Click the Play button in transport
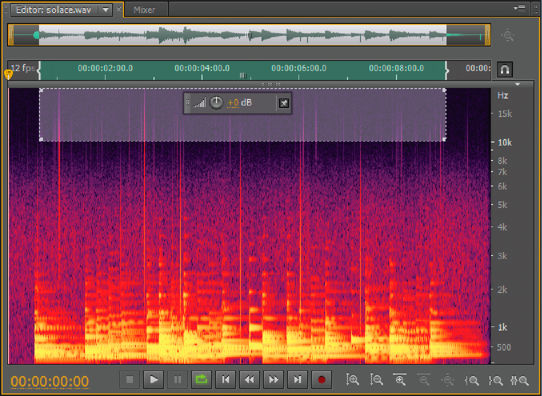This screenshot has height=396, width=542. coord(153,380)
